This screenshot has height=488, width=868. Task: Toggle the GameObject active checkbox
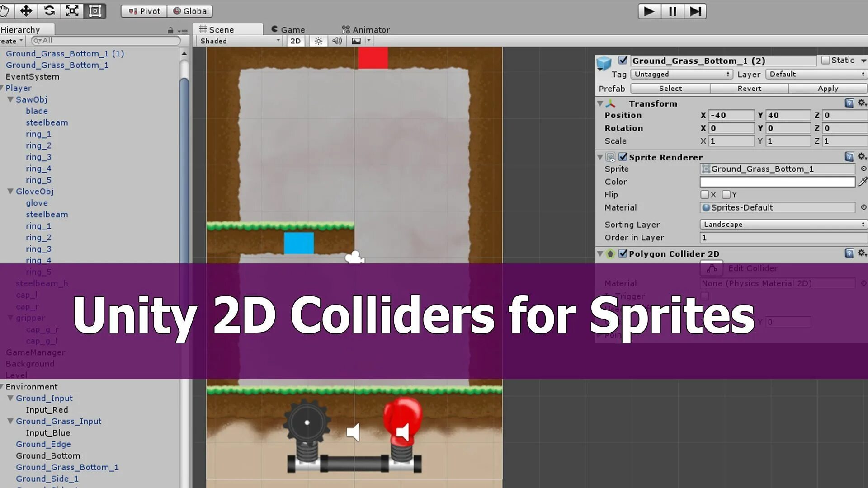pyautogui.click(x=623, y=60)
